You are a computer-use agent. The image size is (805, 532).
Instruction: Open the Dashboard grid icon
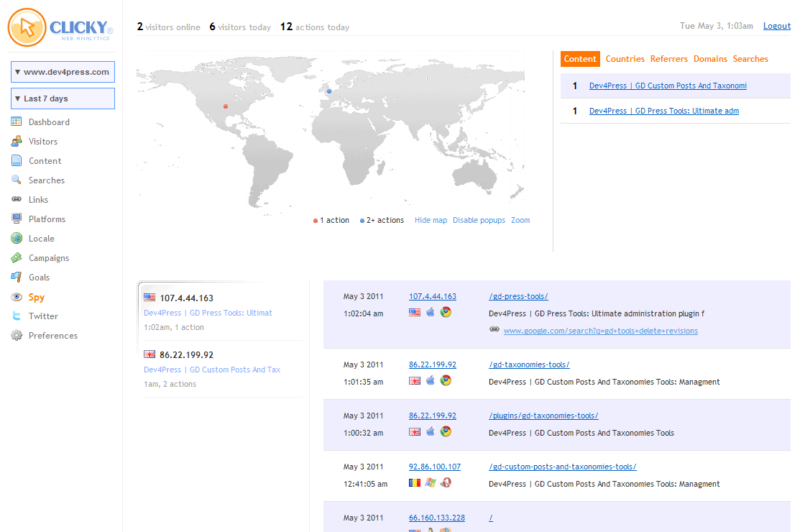coord(17,121)
